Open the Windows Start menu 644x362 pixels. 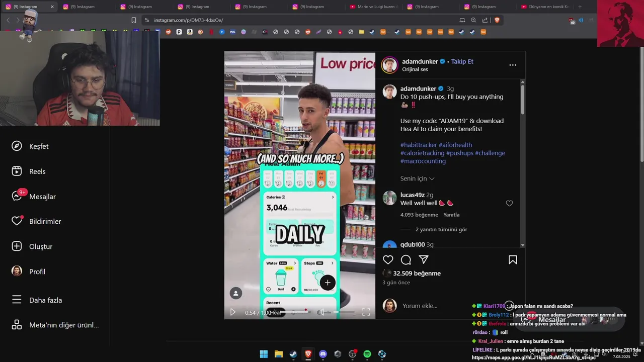(x=264, y=354)
